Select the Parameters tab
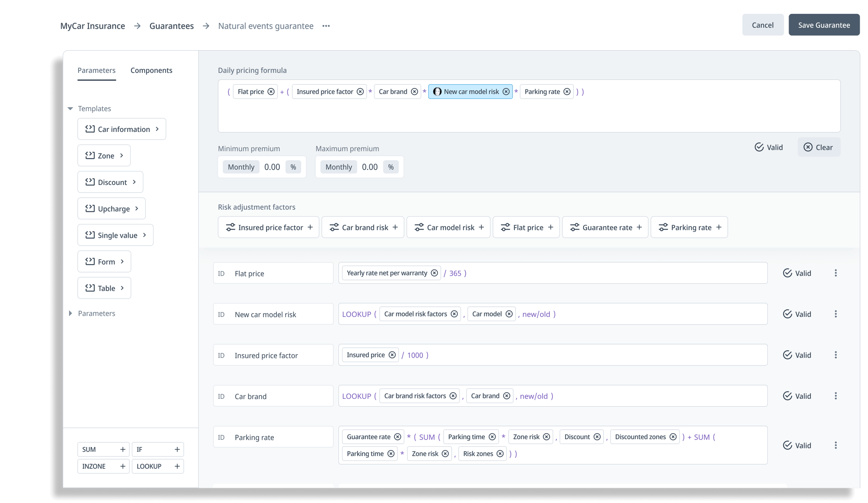The image size is (868, 503). 96,70
